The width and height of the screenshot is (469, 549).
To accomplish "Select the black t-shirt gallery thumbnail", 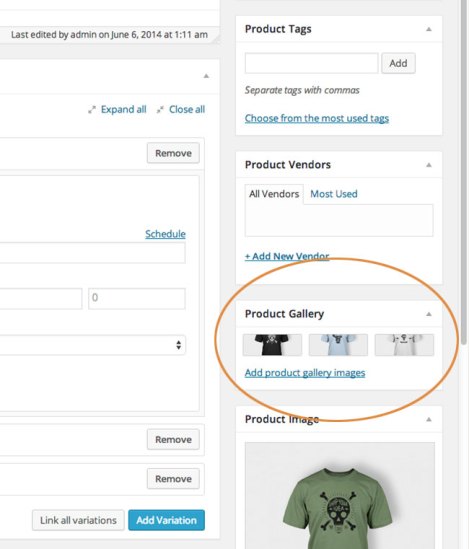I will (x=272, y=345).
